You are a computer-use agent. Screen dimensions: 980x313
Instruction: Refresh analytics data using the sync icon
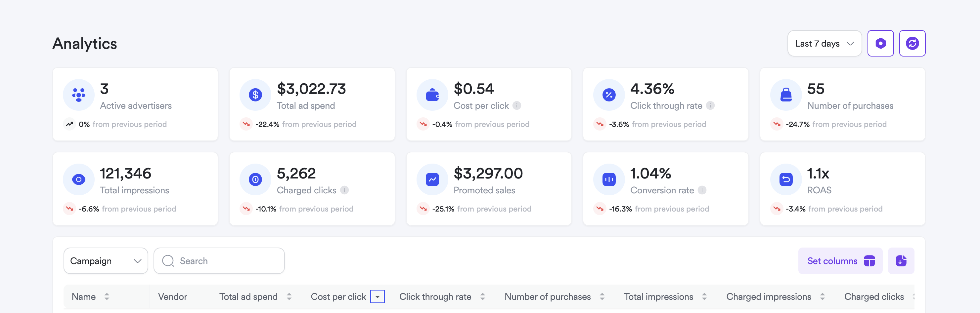[x=913, y=43]
